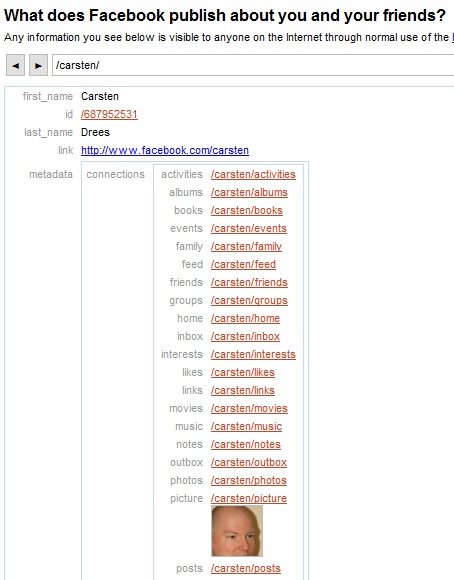The width and height of the screenshot is (454, 580).
Task: Follow the /carsten/groups link
Action: coord(249,300)
